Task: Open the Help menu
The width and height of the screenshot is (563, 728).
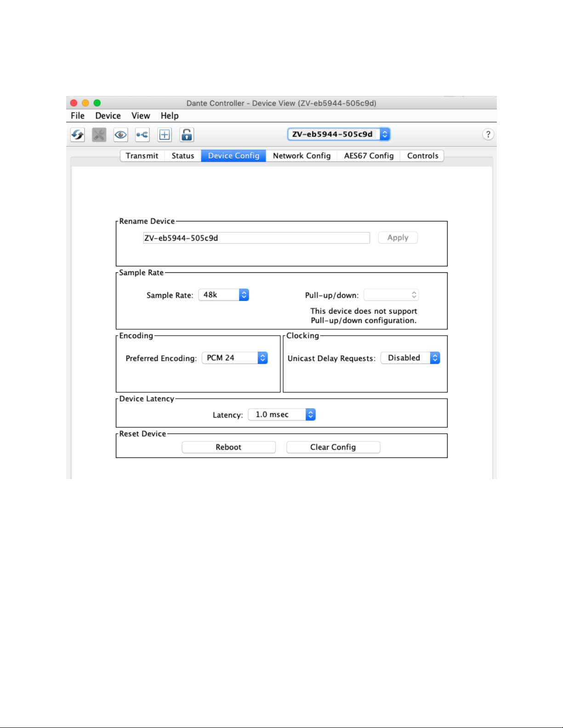Action: [170, 116]
